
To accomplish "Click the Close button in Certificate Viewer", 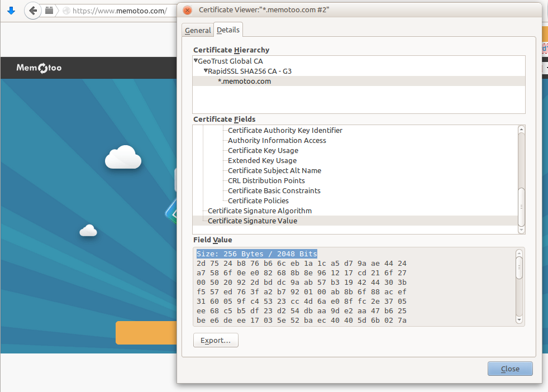I will [510, 369].
